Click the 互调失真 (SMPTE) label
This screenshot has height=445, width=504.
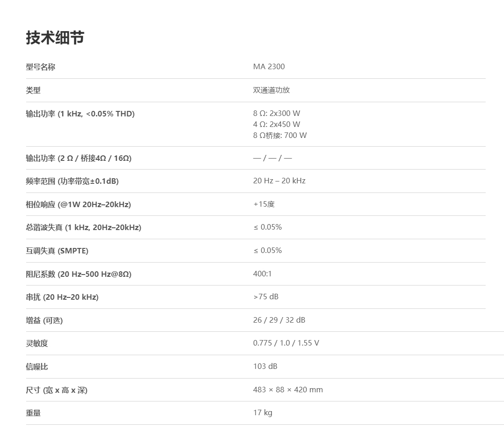[x=57, y=251]
